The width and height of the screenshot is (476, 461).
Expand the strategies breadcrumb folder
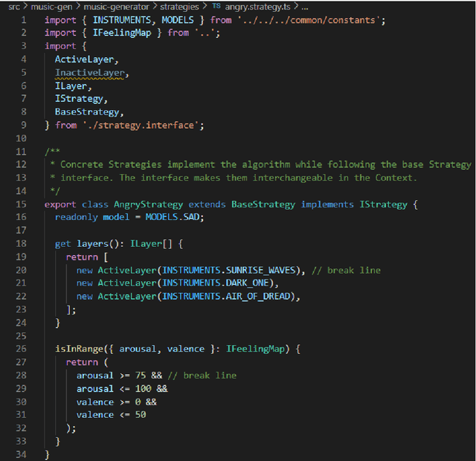coord(178,7)
